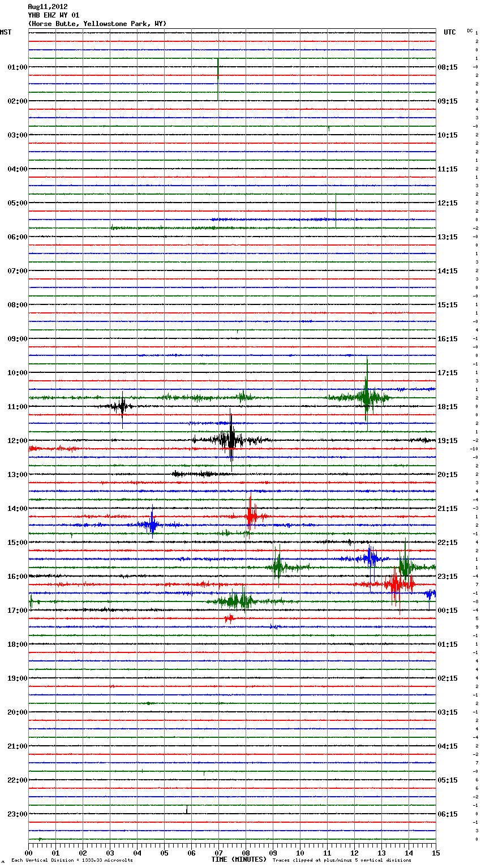This screenshot has height=868, width=481.
Task: Click the '09:00' MST time label
Action: (x=17, y=339)
